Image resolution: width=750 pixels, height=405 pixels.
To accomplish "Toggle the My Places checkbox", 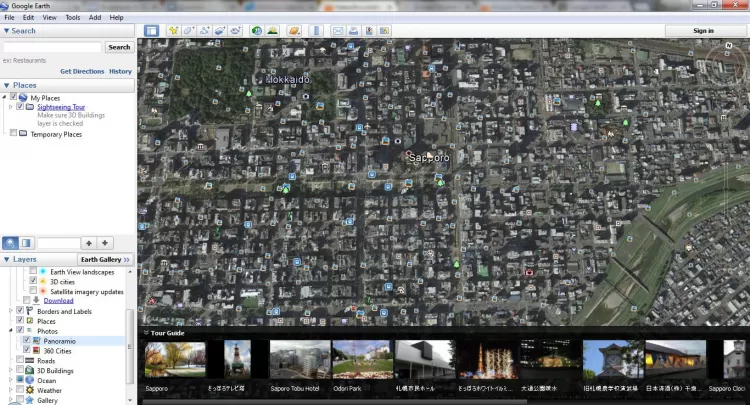I will [x=13, y=97].
